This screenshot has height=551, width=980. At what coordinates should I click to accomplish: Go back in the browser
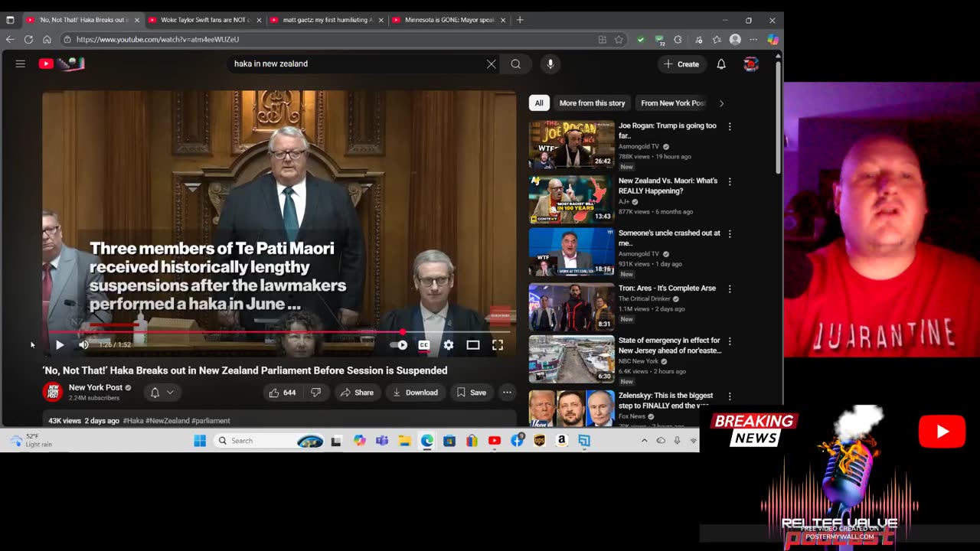click(10, 40)
